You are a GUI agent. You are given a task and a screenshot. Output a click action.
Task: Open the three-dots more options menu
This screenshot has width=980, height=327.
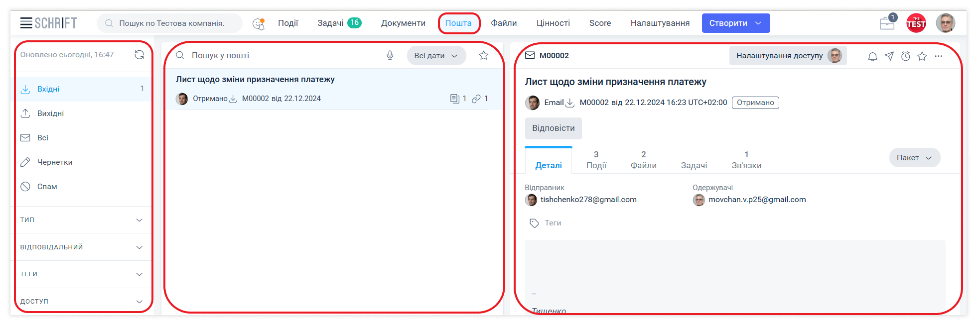[x=939, y=56]
